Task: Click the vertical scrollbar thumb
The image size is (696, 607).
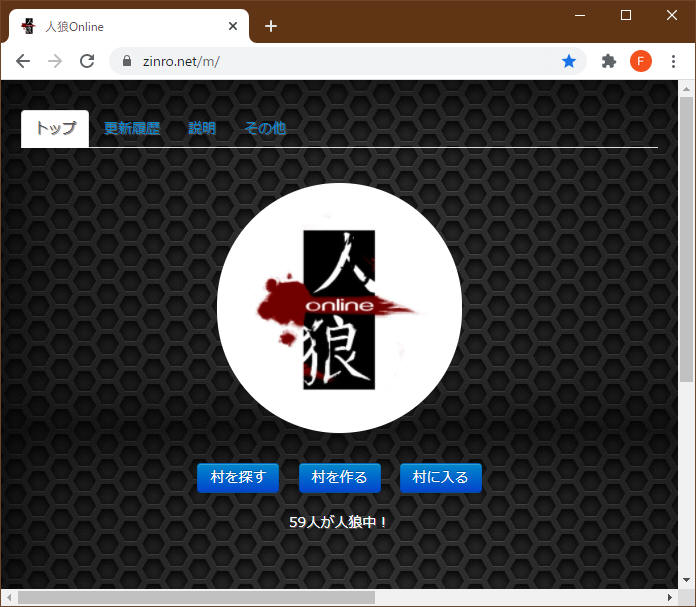Action: click(687, 239)
